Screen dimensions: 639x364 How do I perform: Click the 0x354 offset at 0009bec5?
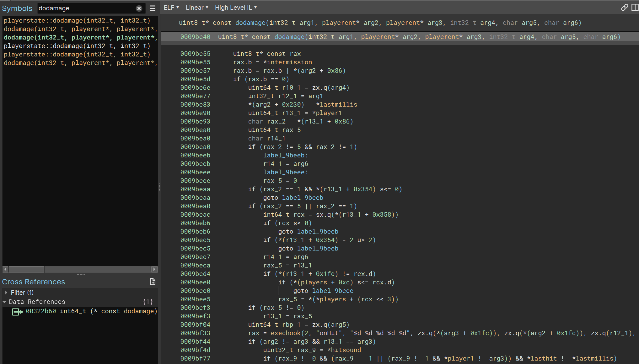(x=325, y=240)
